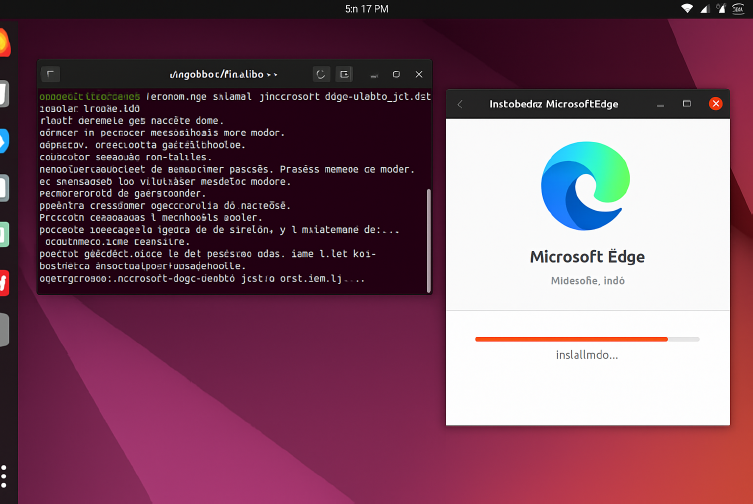Click last terminal line starting "ogetrgcrosoo"
Viewport: 753px width, 504px height.
(202, 278)
